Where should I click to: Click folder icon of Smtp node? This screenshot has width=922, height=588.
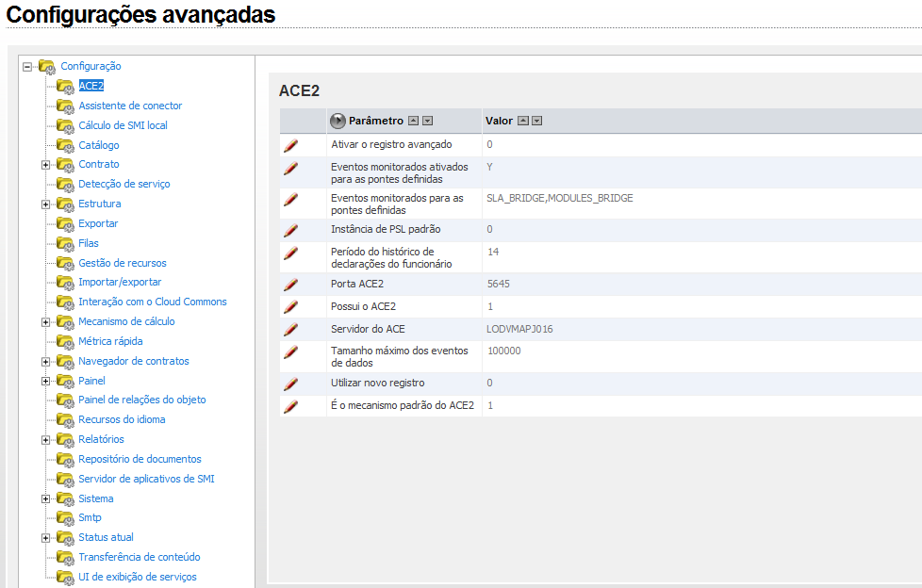coord(65,518)
